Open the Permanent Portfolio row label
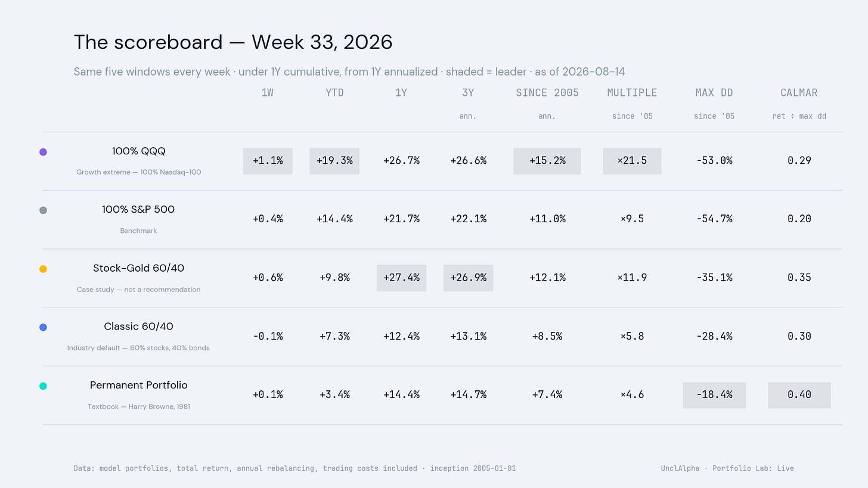This screenshot has width=868, height=488. pyautogui.click(x=138, y=386)
